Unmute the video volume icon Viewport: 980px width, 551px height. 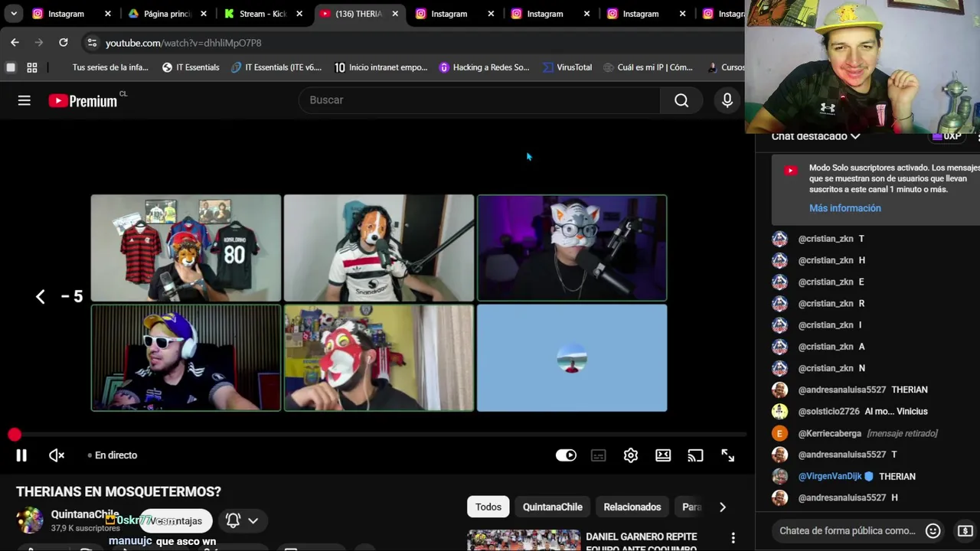[57, 455]
